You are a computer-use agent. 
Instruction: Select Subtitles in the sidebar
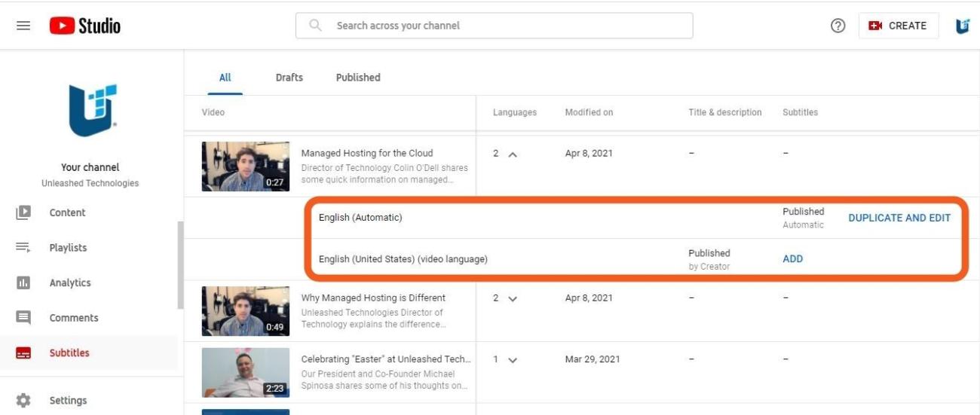(x=69, y=352)
